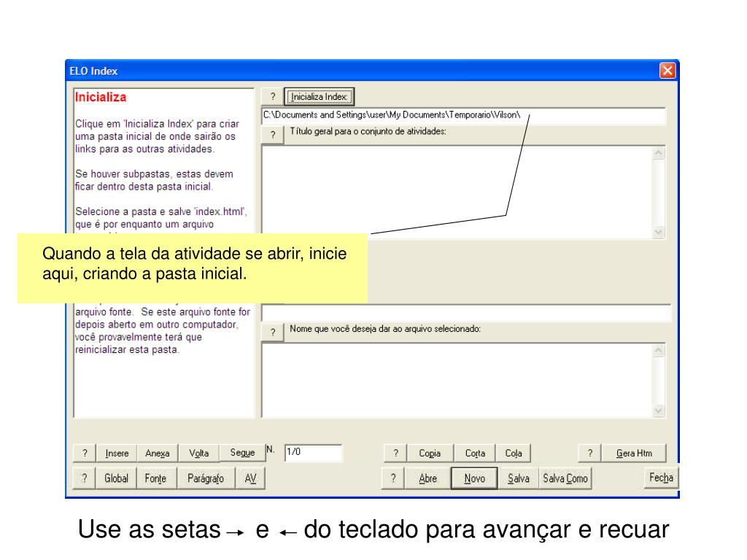The height and width of the screenshot is (560, 747).
Task: Open a file with the Abre button
Action: (427, 478)
